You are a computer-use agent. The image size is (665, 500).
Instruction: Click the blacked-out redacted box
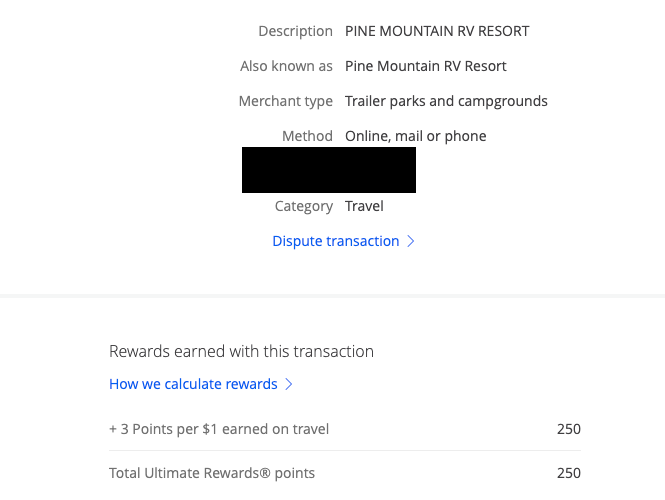(x=328, y=169)
